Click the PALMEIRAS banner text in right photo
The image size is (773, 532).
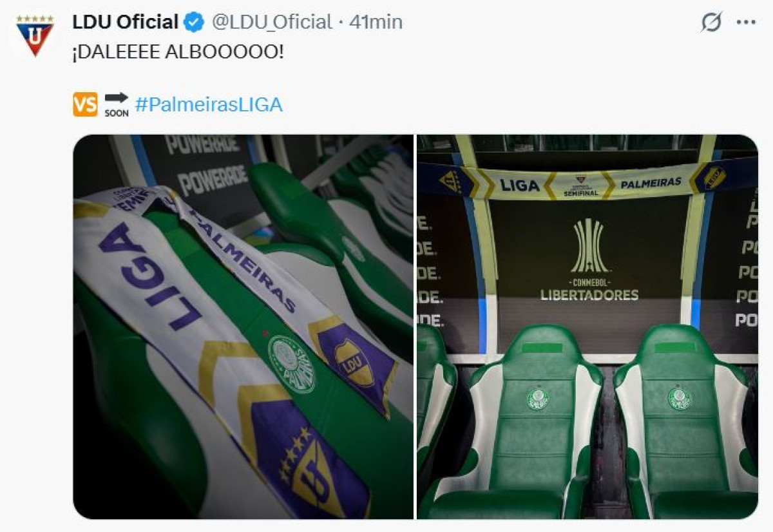coord(651,184)
